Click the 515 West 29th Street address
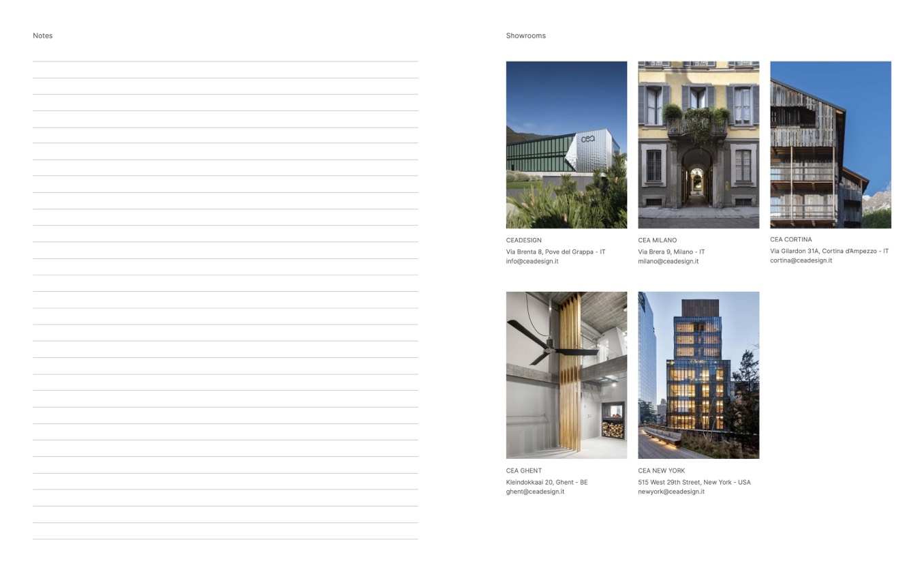This screenshot has height=572, width=924. 694,482
